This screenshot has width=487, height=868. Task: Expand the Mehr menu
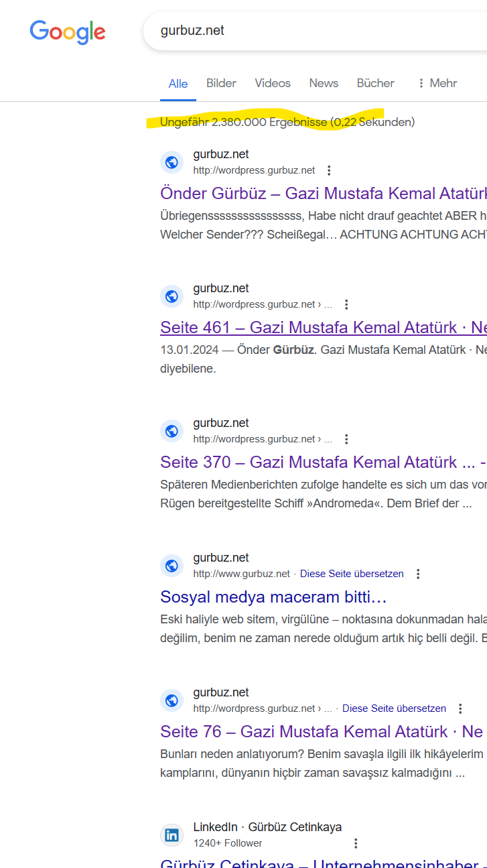tap(437, 83)
